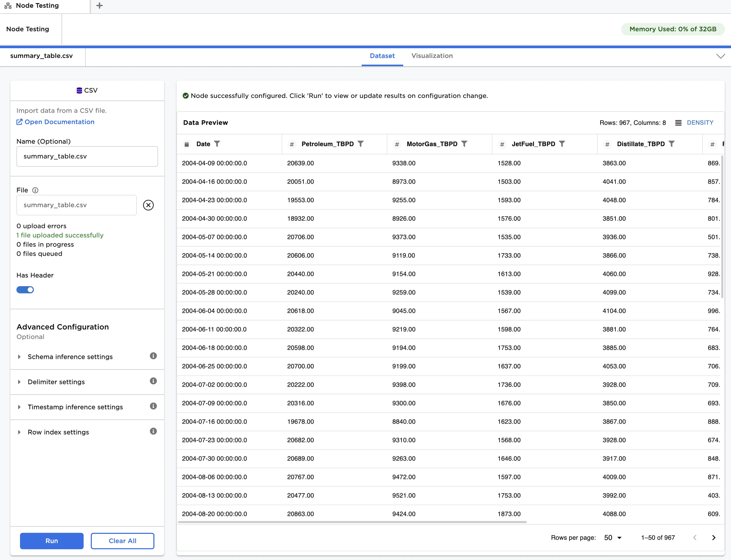Open the Rows per page dropdown
The height and width of the screenshot is (560, 731).
point(613,537)
